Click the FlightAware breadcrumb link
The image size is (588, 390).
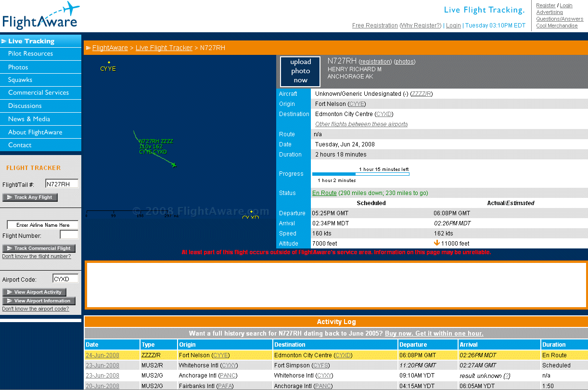(x=110, y=48)
